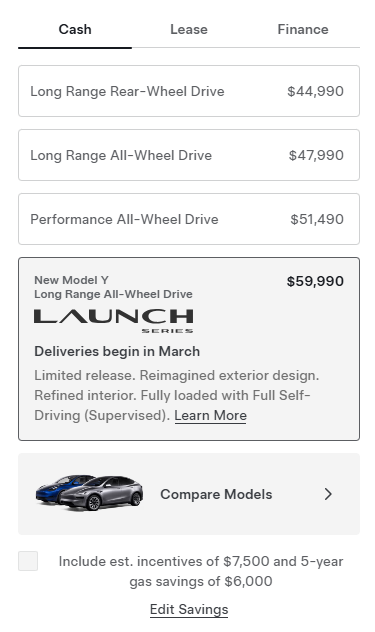Click the incentives and gas savings text
Image resolution: width=375 pixels, height=632 pixels.
[x=201, y=571]
